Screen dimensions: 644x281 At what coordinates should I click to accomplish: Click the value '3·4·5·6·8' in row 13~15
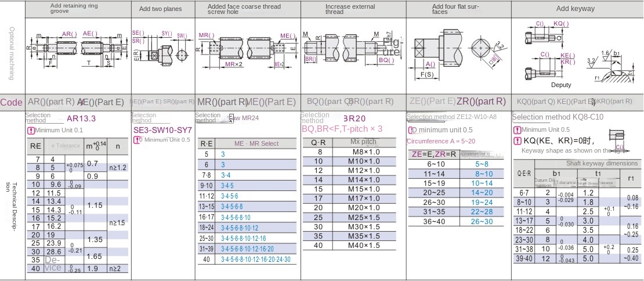(x=232, y=207)
